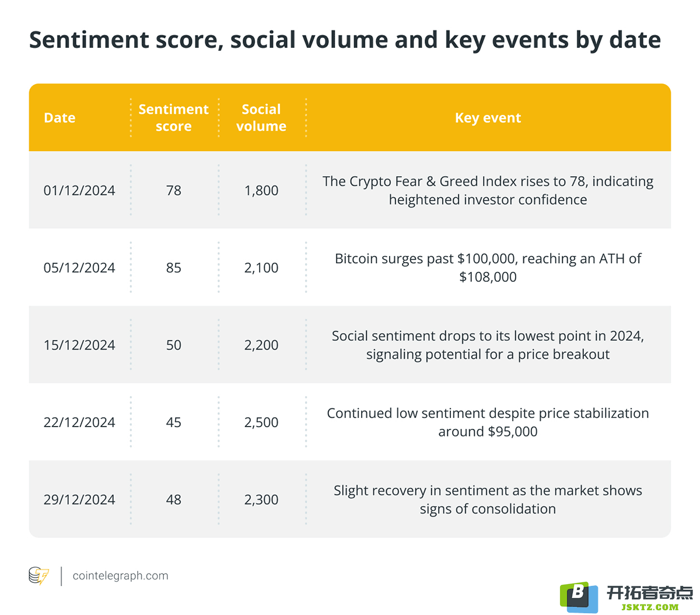Click social volume value 2,200
700x615 pixels.
[x=261, y=345]
